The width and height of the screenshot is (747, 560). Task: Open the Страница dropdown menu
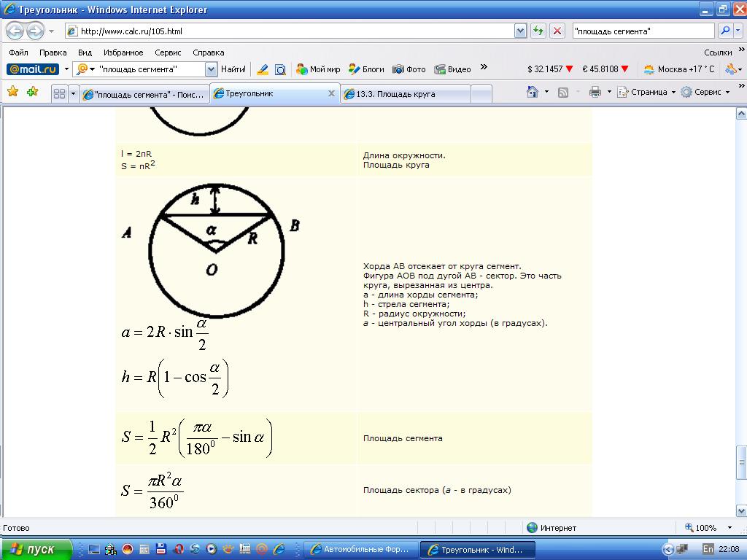coord(646,92)
